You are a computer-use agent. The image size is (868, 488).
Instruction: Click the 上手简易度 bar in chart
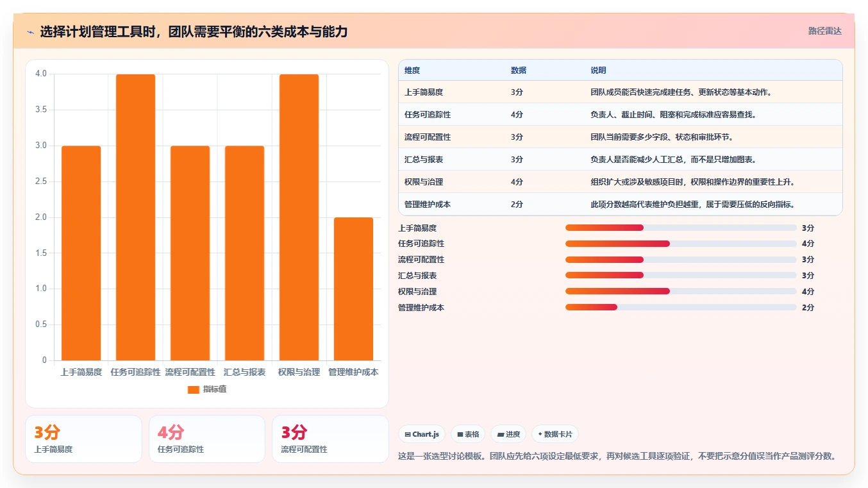81,253
